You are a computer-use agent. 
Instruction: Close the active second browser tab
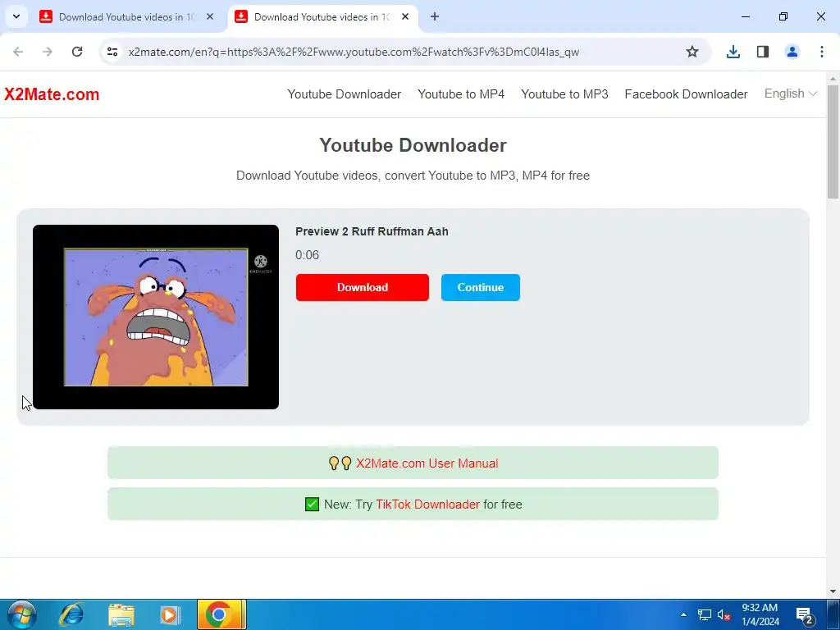point(405,17)
